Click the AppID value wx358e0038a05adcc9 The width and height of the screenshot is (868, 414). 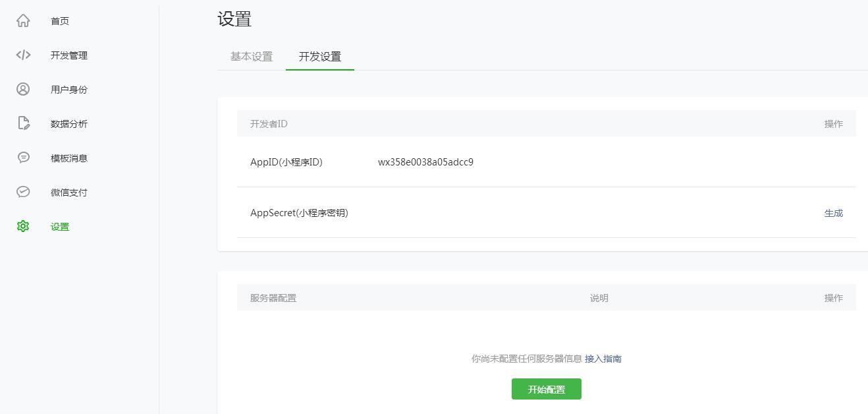tap(425, 162)
